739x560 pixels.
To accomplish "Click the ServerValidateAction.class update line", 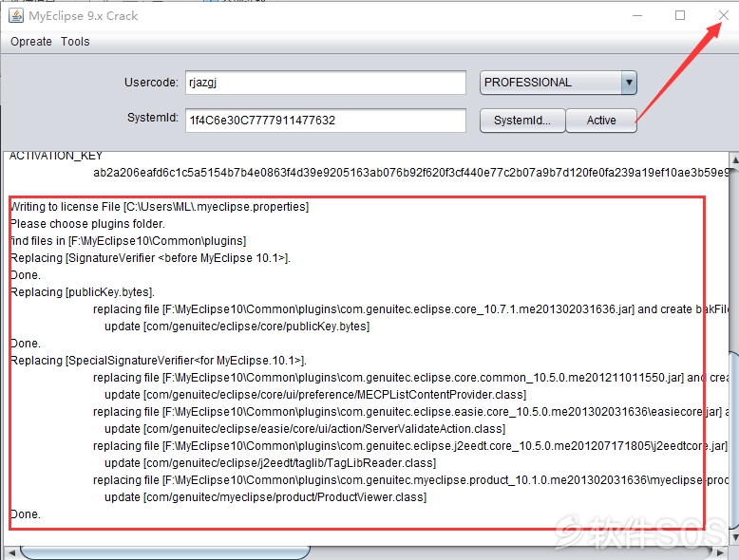I will [x=305, y=429].
